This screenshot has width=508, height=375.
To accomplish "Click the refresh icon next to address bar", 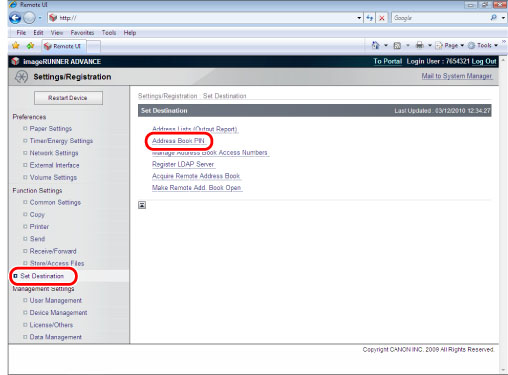I will (369, 18).
